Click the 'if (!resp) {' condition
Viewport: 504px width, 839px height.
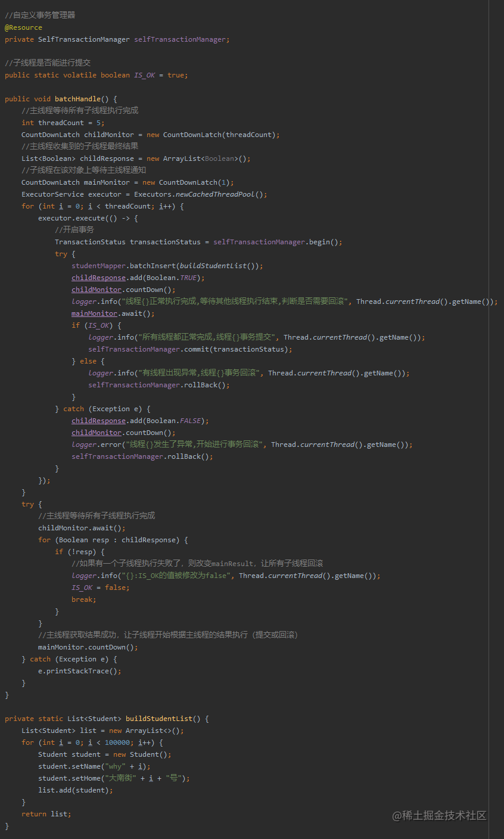pyautogui.click(x=80, y=552)
